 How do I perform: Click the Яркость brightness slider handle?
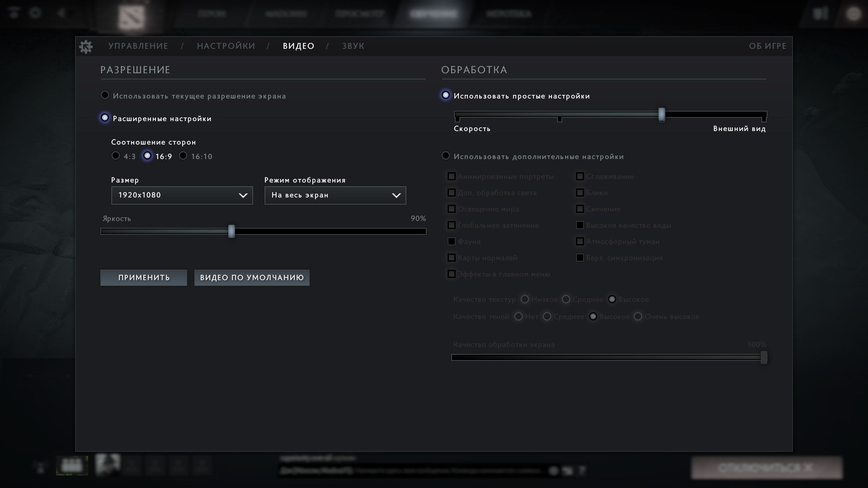click(x=231, y=231)
